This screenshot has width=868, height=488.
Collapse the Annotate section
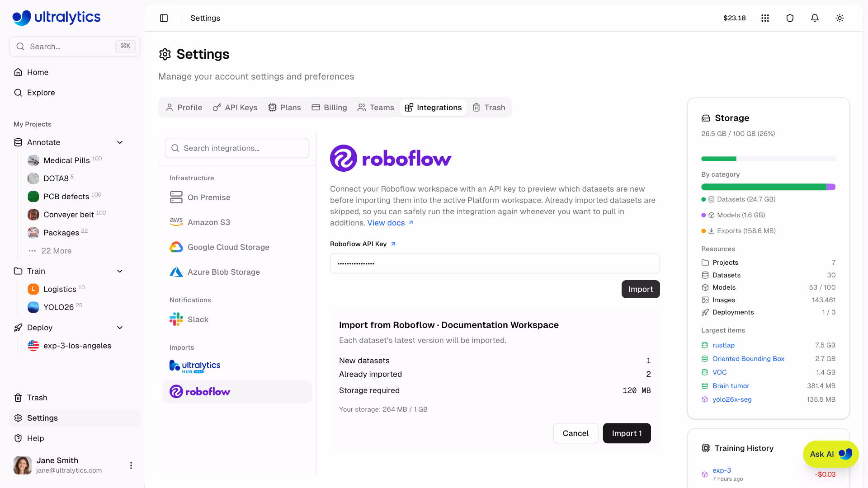[x=120, y=142]
